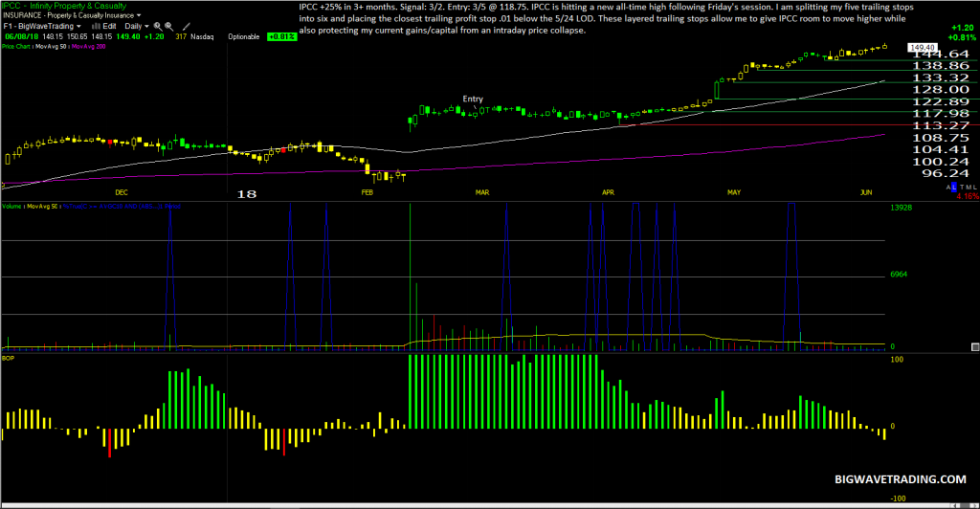Click the JUN month label on time axis
The image size is (980, 509).
[x=865, y=192]
